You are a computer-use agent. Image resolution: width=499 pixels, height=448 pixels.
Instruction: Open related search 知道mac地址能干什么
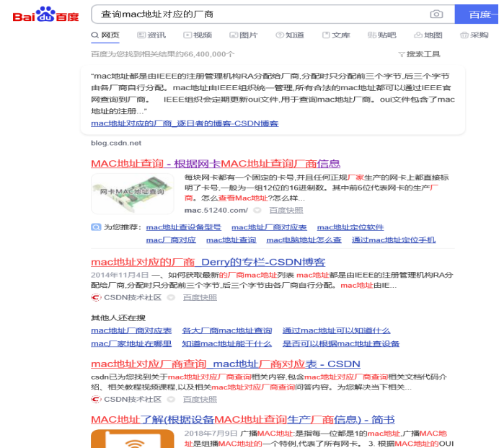point(227,343)
